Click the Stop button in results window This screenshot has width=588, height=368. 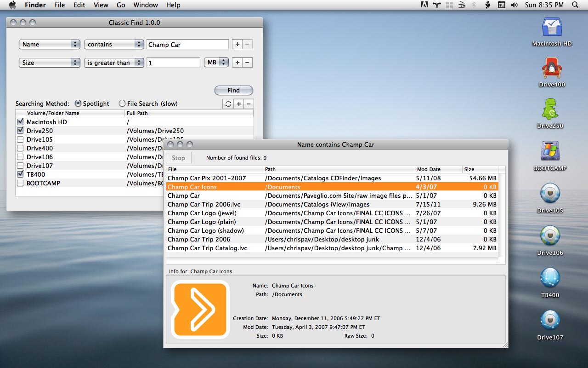click(x=178, y=158)
